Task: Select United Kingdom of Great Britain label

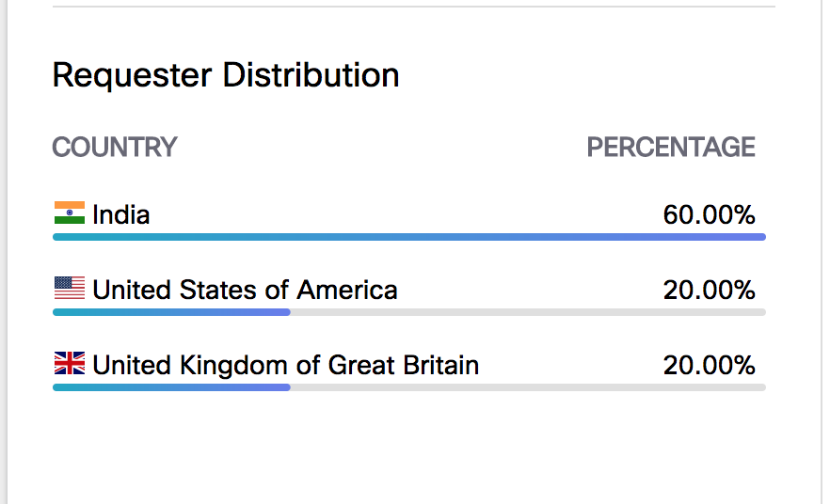Action: tap(285, 365)
